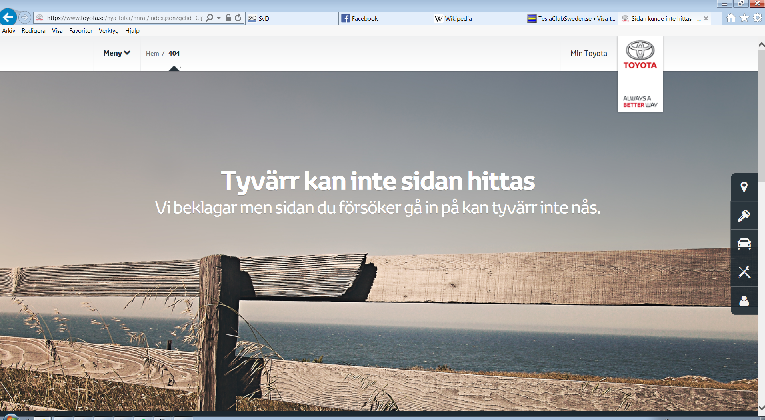The height and width of the screenshot is (420, 765).
Task: Click the car key sidebar icon
Action: tap(744, 216)
